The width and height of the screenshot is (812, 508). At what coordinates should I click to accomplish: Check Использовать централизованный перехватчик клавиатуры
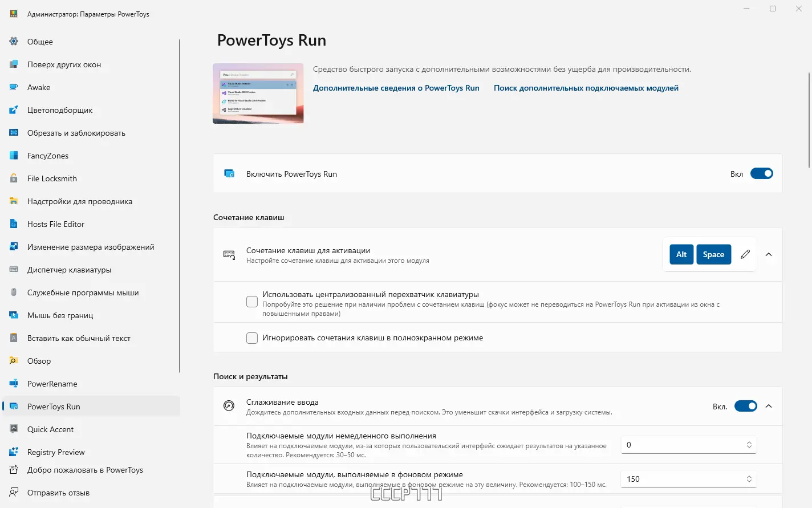252,302
